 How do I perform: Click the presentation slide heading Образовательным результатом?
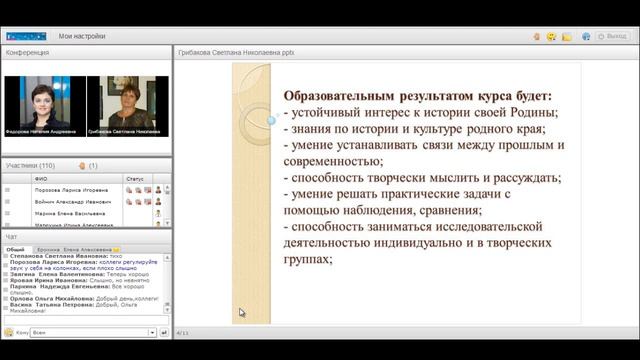click(x=418, y=96)
